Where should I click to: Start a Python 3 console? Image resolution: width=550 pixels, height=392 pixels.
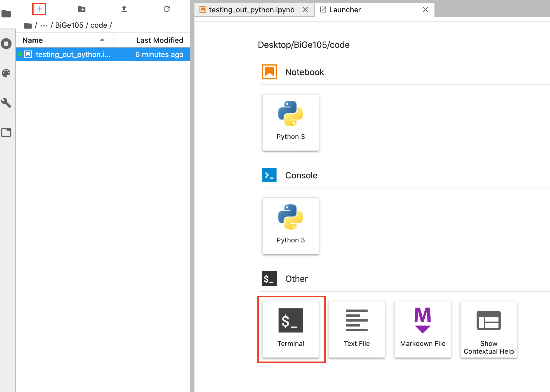pyautogui.click(x=291, y=226)
